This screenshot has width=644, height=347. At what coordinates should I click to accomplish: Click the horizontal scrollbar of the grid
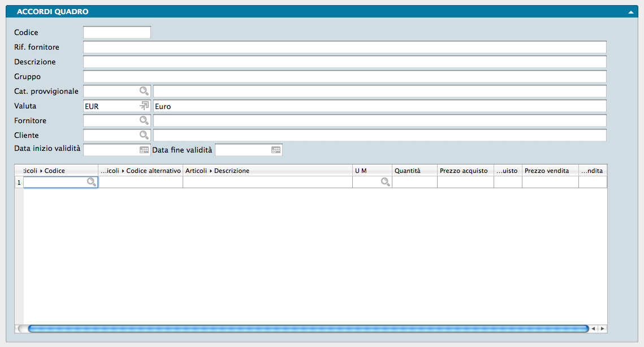point(308,328)
